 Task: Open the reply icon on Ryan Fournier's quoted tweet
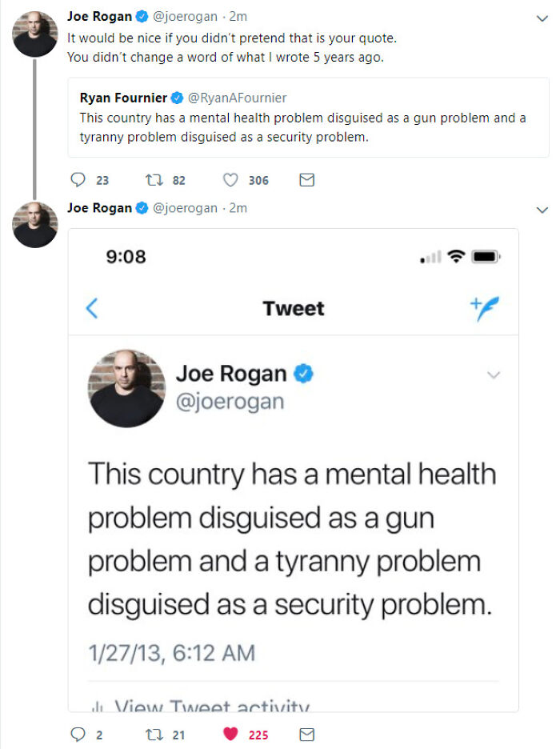(x=78, y=180)
